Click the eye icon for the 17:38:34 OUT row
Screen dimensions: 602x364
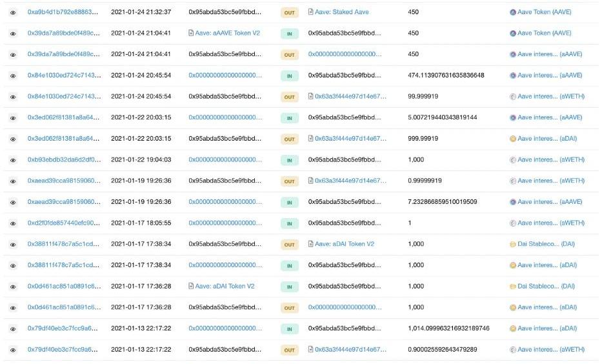tap(13, 245)
